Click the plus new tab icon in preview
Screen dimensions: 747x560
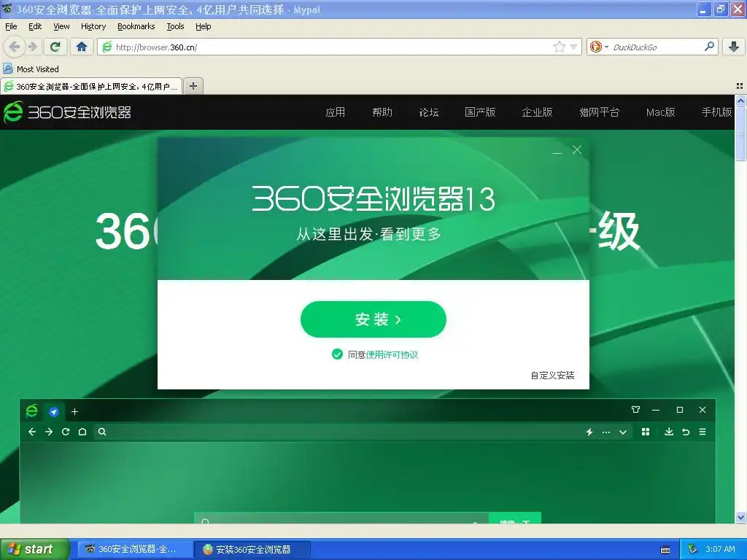pyautogui.click(x=75, y=412)
